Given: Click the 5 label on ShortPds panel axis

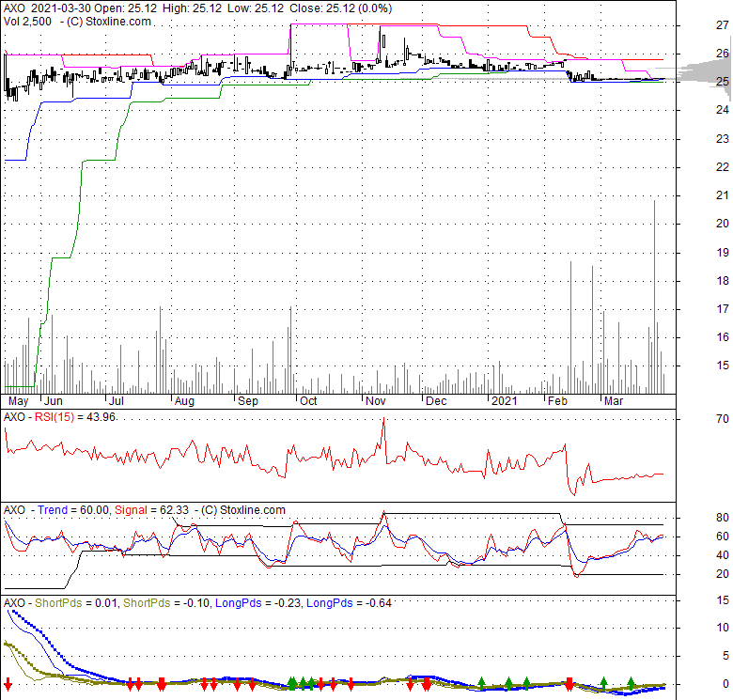Looking at the screenshot, I should click(x=725, y=656).
